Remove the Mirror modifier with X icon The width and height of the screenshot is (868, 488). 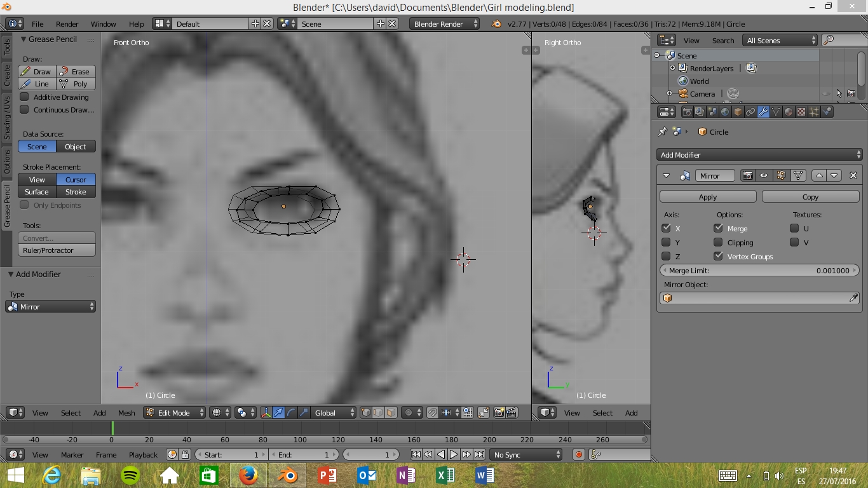pyautogui.click(x=853, y=176)
